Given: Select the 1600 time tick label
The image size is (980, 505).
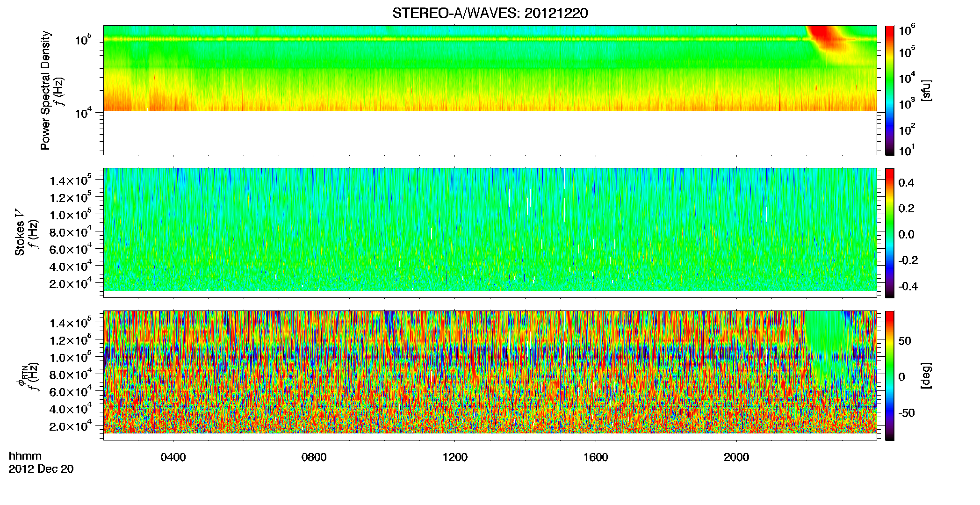Looking at the screenshot, I should pyautogui.click(x=596, y=457).
